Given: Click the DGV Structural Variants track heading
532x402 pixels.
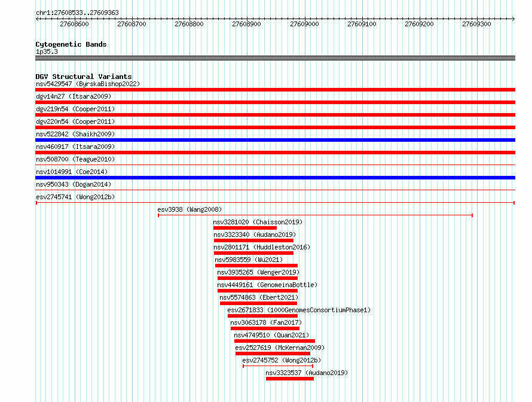Looking at the screenshot, I should pos(84,77).
